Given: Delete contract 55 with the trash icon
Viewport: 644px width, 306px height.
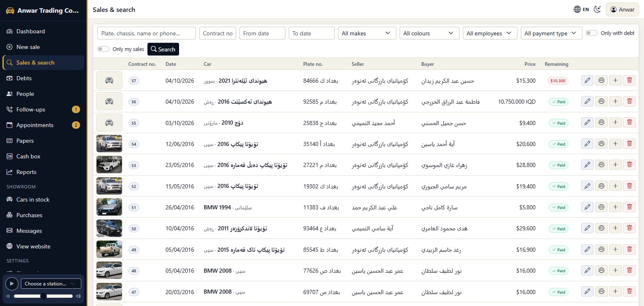Looking at the screenshot, I should (629, 123).
